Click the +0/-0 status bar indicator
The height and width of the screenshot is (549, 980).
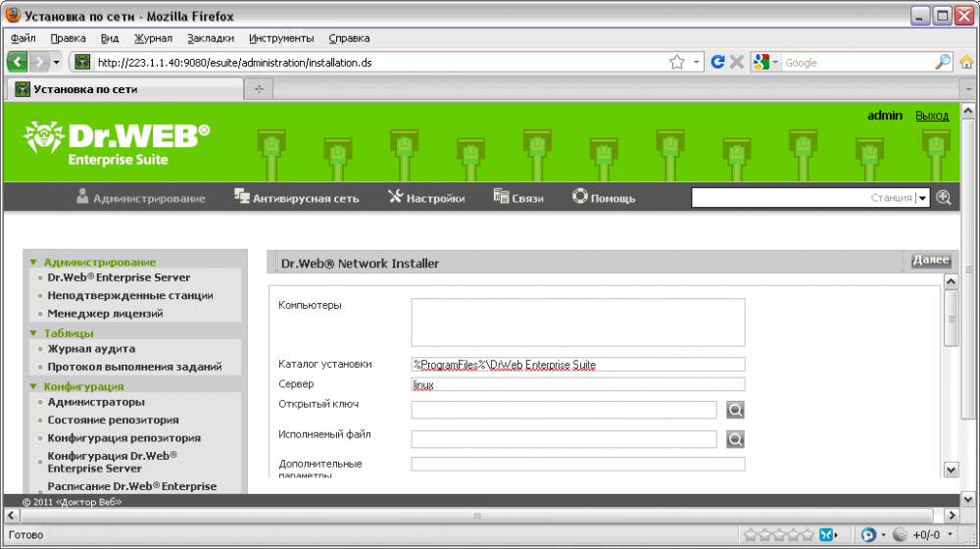926,534
